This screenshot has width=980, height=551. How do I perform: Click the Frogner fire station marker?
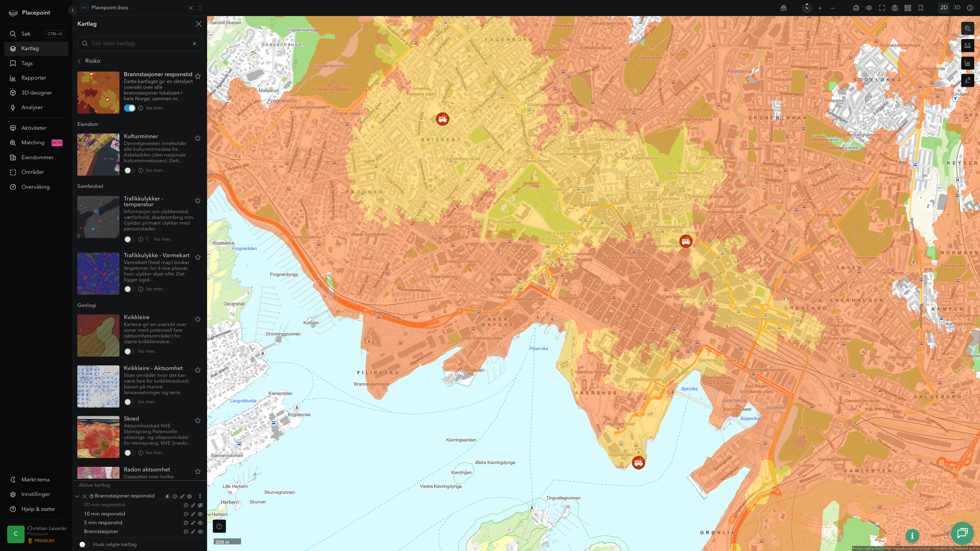tap(442, 119)
